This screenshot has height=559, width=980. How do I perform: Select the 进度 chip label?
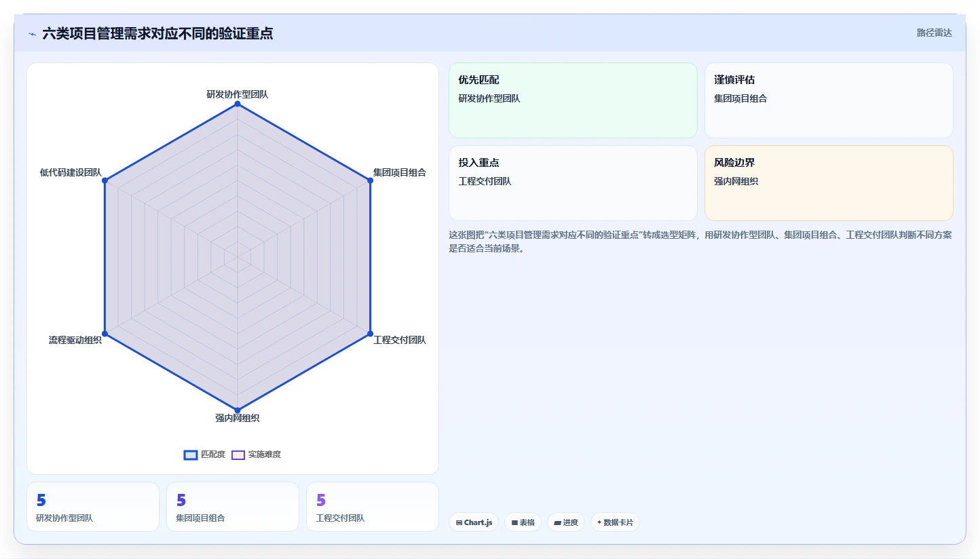570,522
